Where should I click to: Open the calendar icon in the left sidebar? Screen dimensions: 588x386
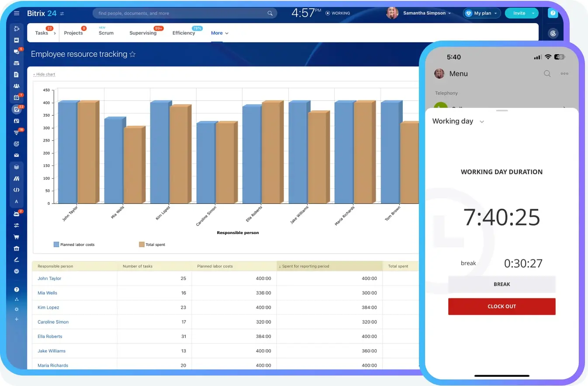17,97
